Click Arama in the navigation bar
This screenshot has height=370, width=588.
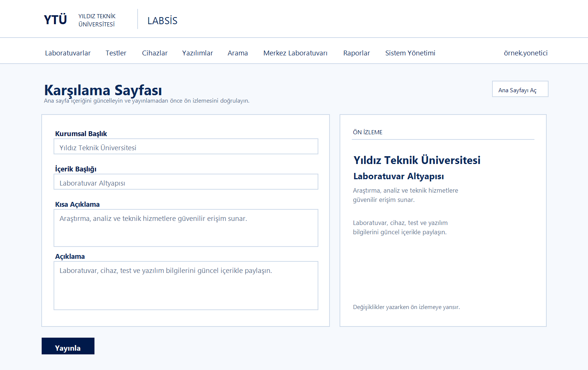(238, 53)
